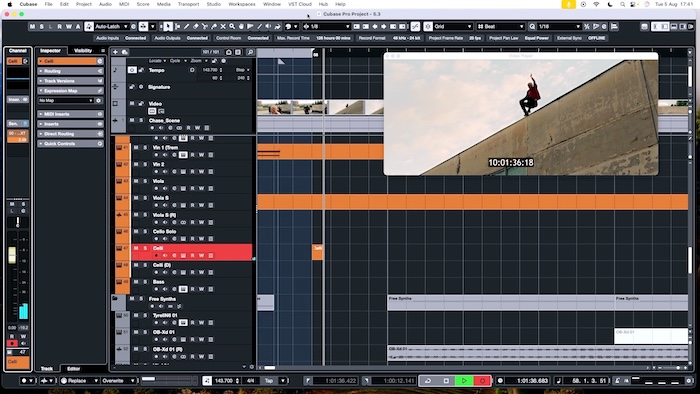Viewport: 700px width, 394px height.
Task: Toggle the Auto-Scroll button
Action: [x=143, y=26]
